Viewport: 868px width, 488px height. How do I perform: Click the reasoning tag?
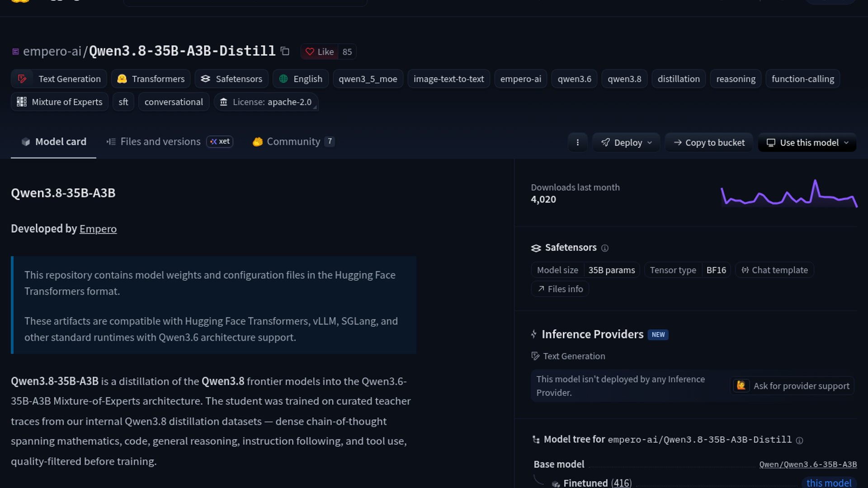(x=736, y=79)
